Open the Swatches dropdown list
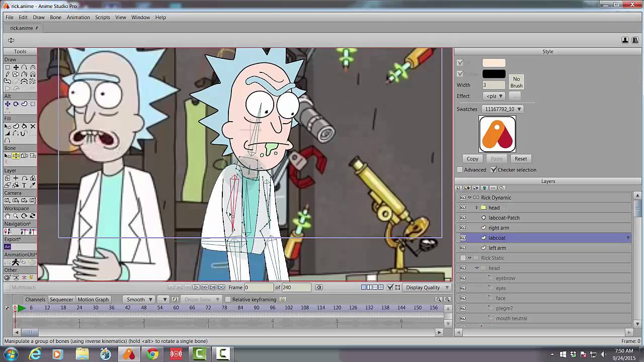 (503, 109)
